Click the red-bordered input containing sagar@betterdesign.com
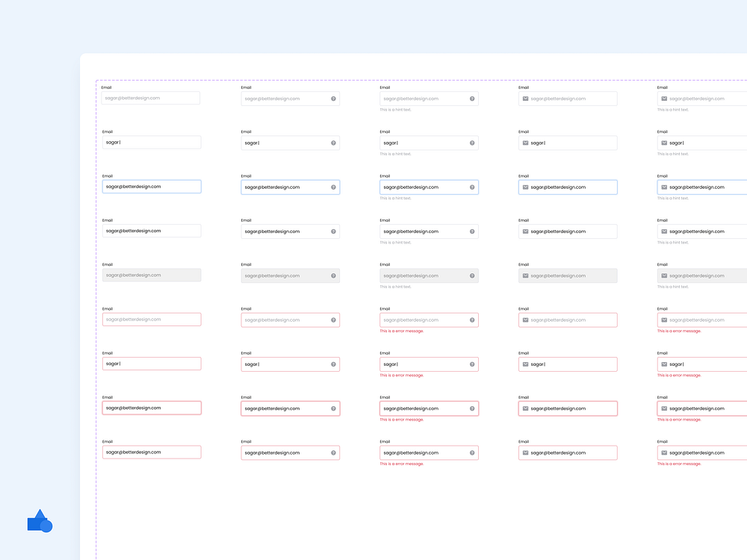The width and height of the screenshot is (747, 560). click(151, 408)
